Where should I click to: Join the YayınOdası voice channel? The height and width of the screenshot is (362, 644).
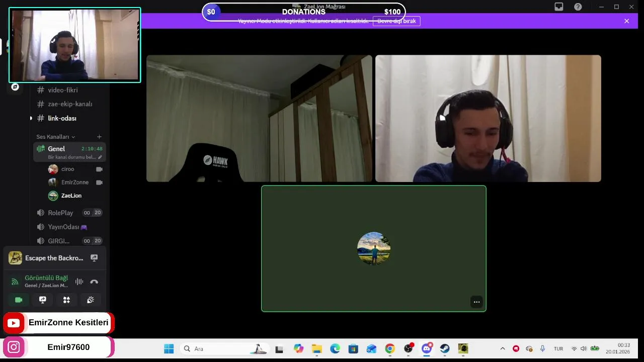pyautogui.click(x=69, y=227)
